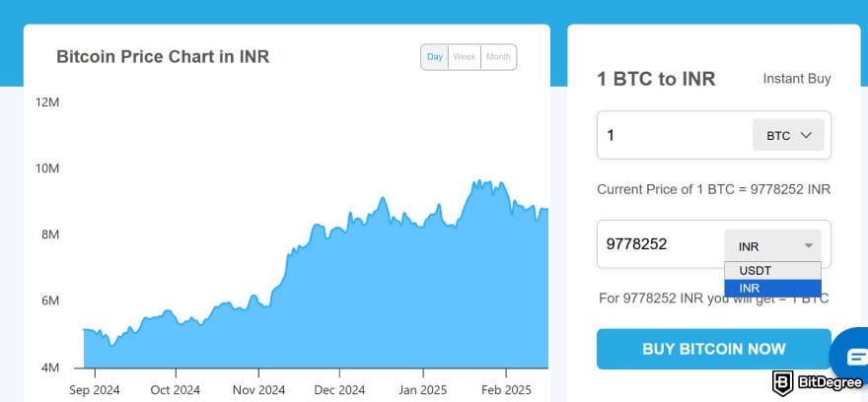Open the live chat bubble icon
Screen dimensions: 868x402
855,356
